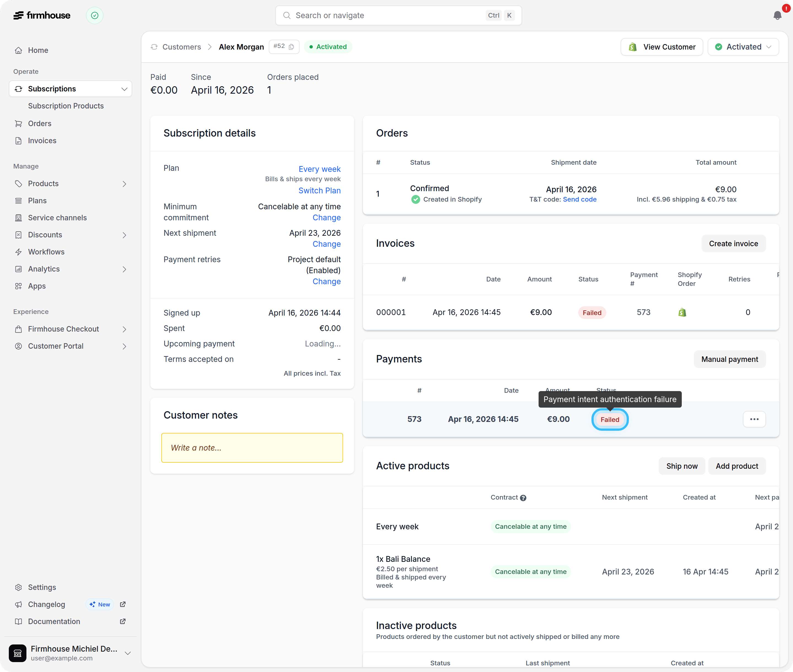
Task: Click the Plans icon in sidebar
Action: (x=18, y=201)
